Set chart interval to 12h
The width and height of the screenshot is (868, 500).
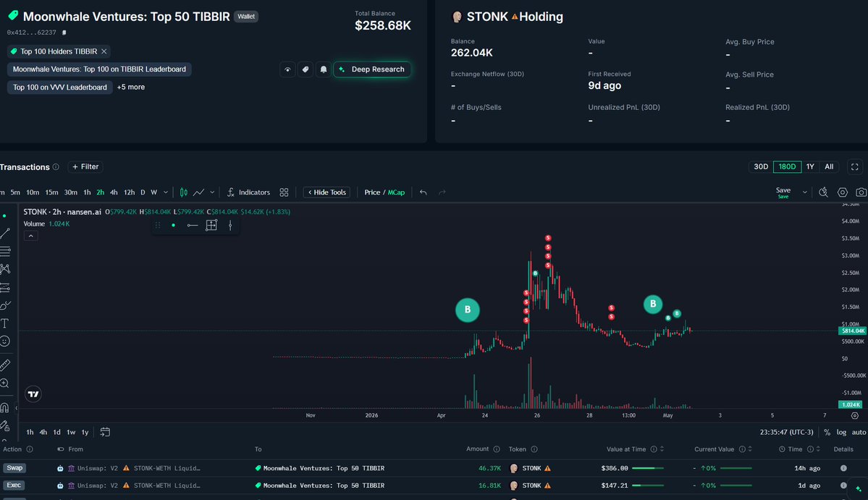[129, 192]
